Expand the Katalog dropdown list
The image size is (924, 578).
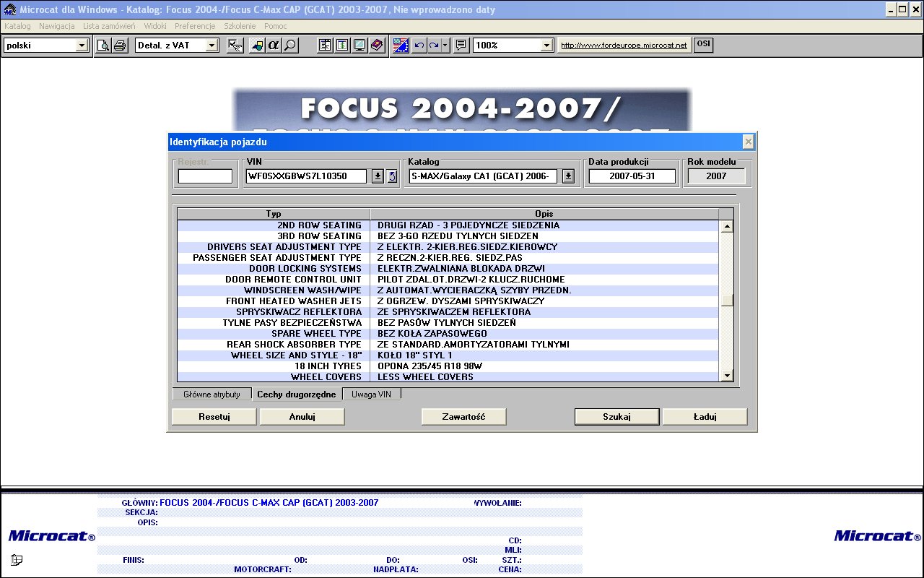[x=568, y=176]
